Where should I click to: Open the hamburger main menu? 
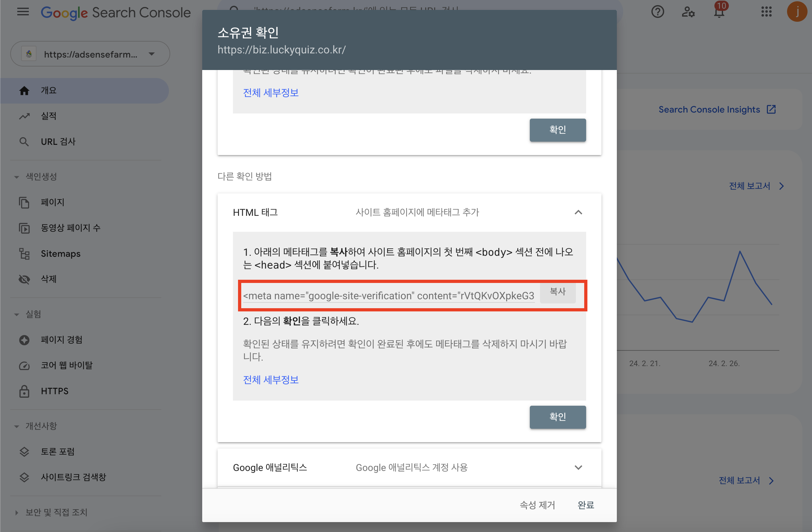pos(23,12)
